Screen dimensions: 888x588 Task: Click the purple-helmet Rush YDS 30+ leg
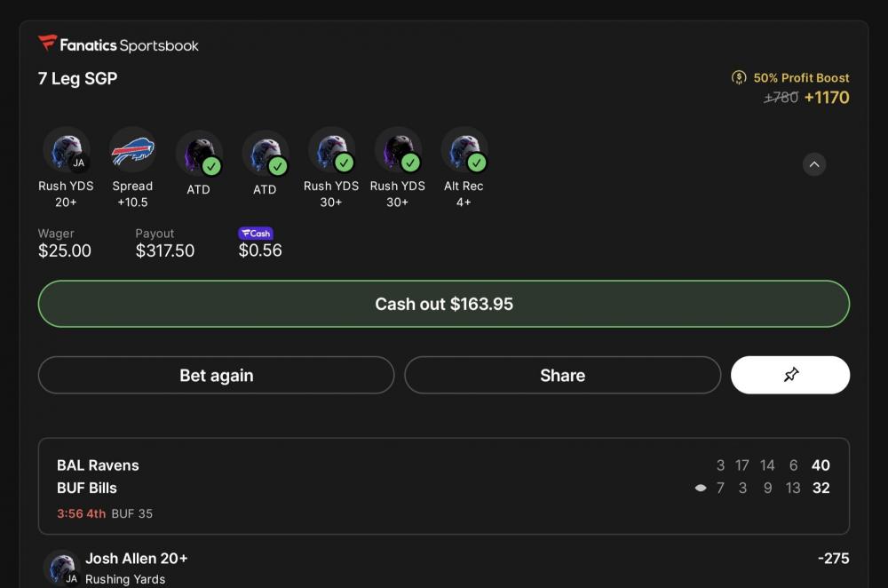(397, 150)
